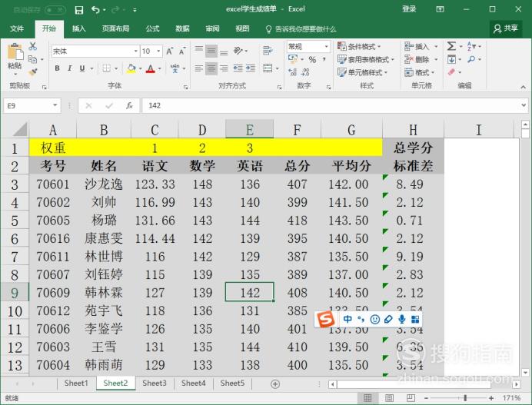Image resolution: width=532 pixels, height=405 pixels.
Task: Increase font size with the larger A icon
Action: click(x=169, y=51)
